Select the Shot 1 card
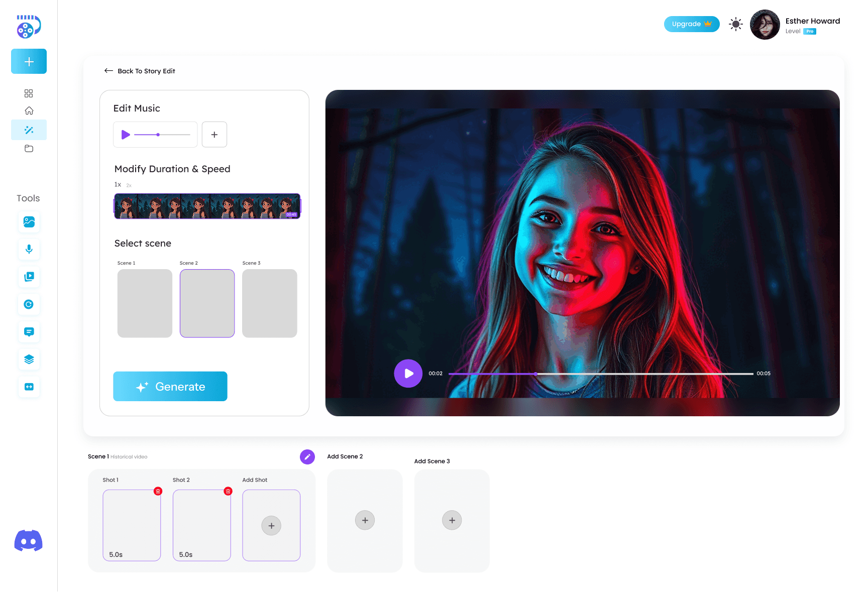Screen dimensions: 868x592 [132, 525]
